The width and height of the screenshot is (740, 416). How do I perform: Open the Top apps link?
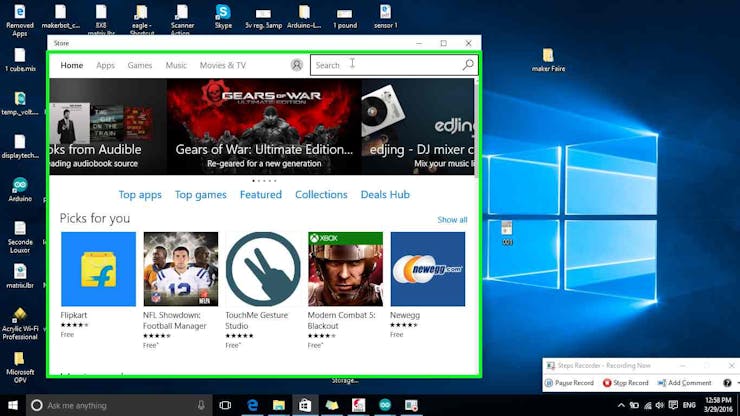click(x=140, y=195)
